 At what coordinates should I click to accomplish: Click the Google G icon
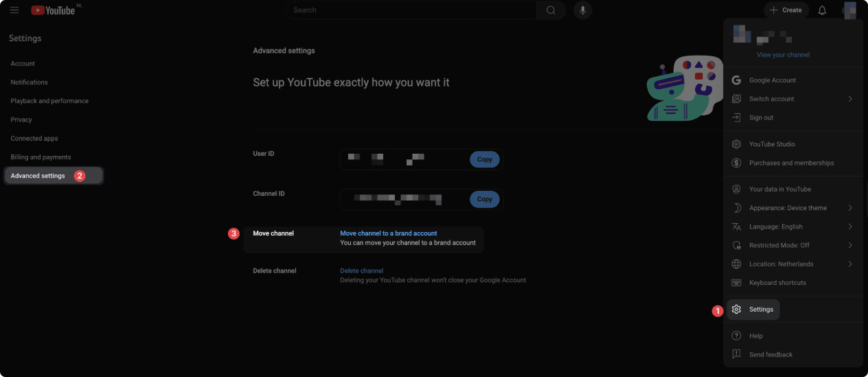click(736, 80)
